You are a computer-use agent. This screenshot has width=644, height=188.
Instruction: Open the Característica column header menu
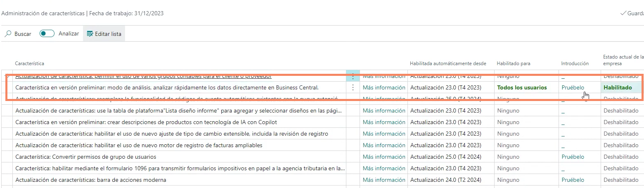[30, 63]
